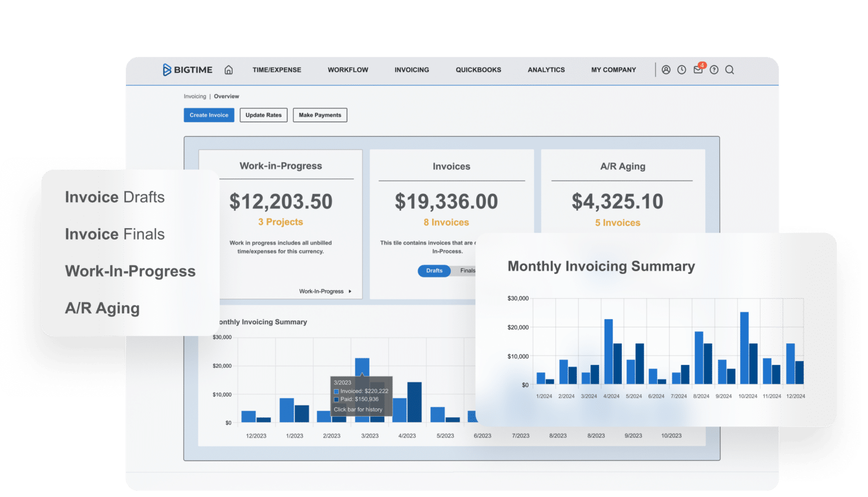Switch to the Analytics section
Screen dimensions: 868x497
546,69
